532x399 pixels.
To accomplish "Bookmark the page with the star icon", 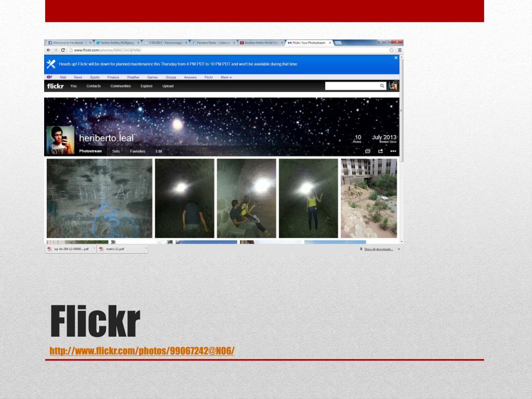I will click(x=392, y=50).
